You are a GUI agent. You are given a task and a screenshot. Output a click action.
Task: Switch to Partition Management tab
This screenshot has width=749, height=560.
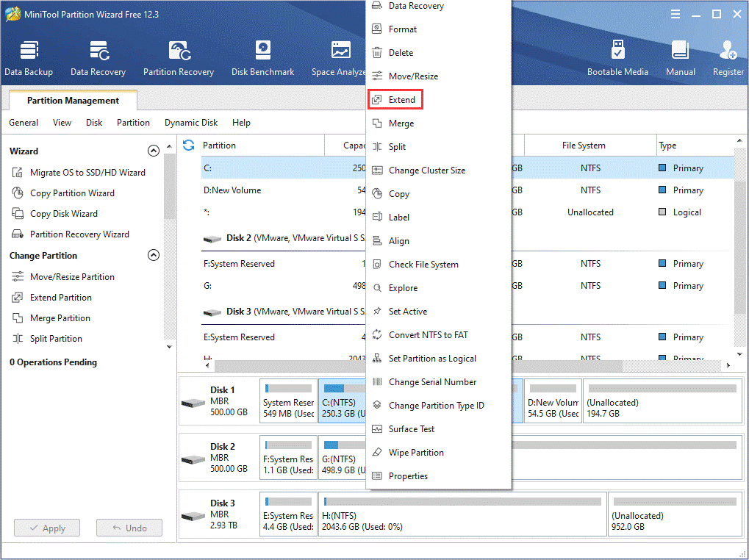pyautogui.click(x=73, y=100)
